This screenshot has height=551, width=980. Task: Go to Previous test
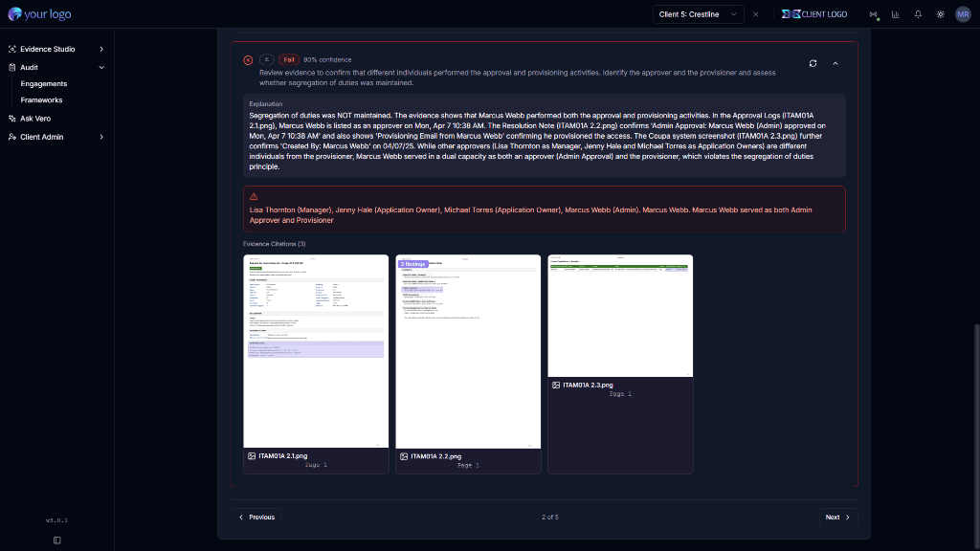[x=256, y=518]
